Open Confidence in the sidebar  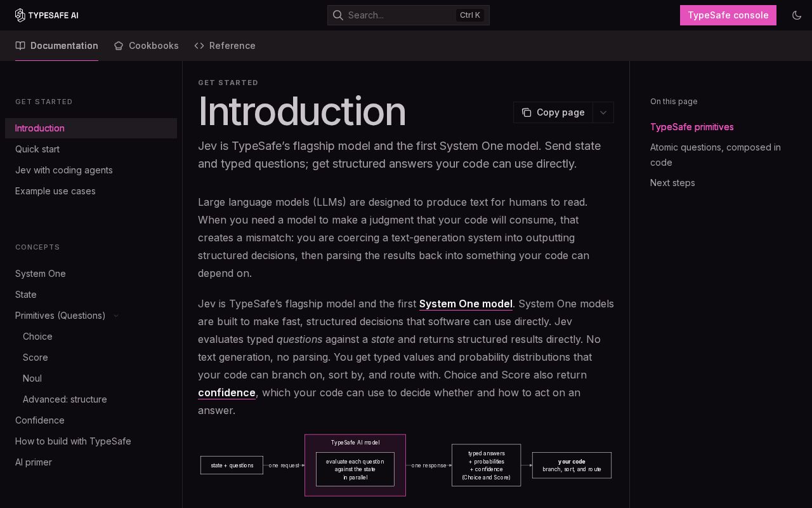[x=91, y=420]
